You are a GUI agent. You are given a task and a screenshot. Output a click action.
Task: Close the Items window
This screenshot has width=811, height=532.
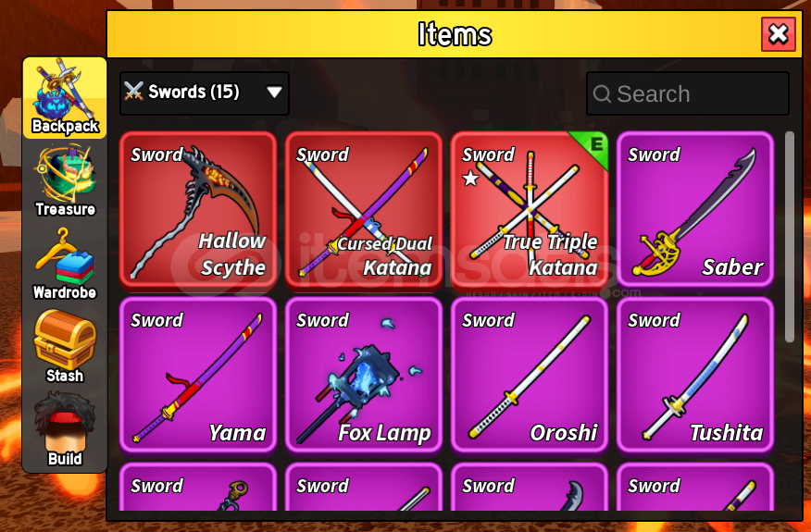(779, 34)
